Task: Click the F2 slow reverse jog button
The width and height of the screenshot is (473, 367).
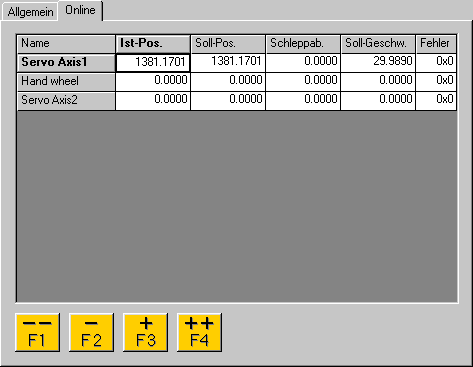Action: pos(91,332)
